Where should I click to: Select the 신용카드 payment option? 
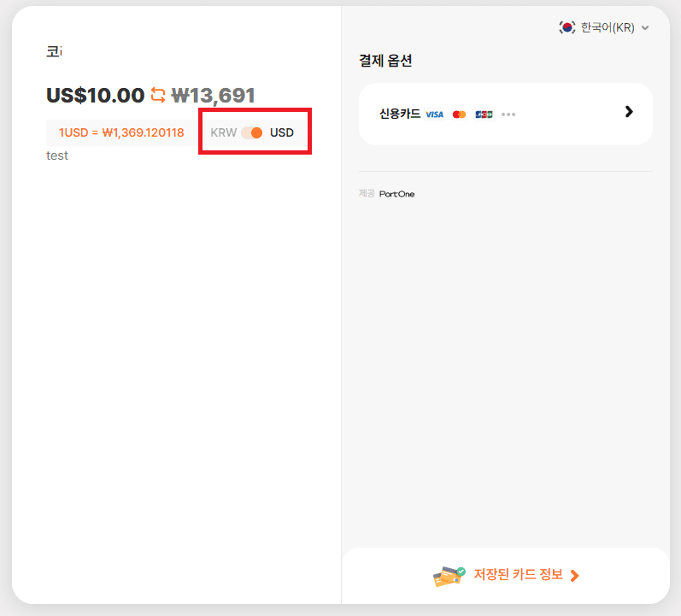pyautogui.click(x=400, y=114)
